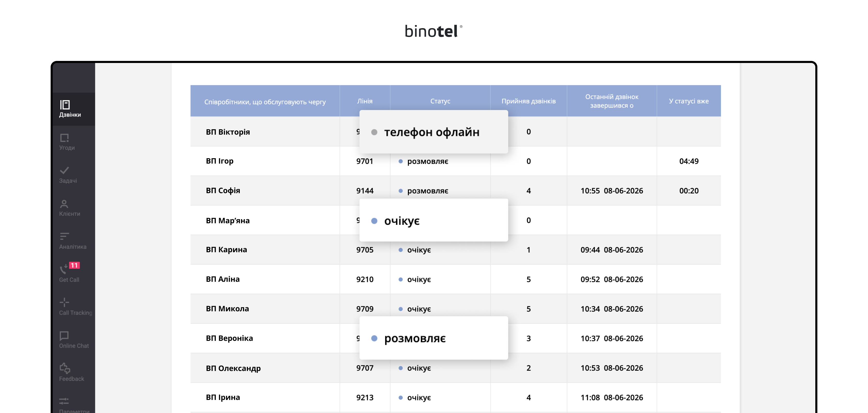Image resolution: width=868 pixels, height=413 pixels.
Task: Click the Лінія column header
Action: [365, 101]
